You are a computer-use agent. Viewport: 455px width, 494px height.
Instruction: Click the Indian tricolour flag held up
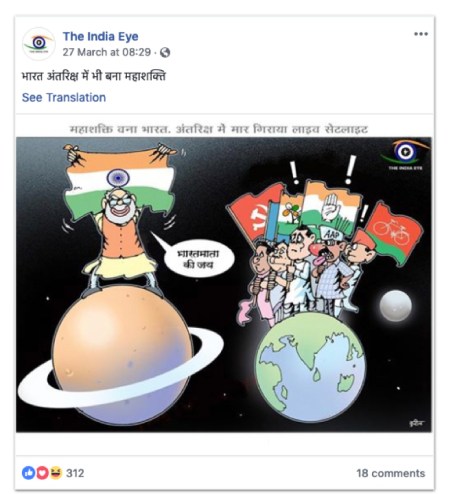click(x=120, y=183)
